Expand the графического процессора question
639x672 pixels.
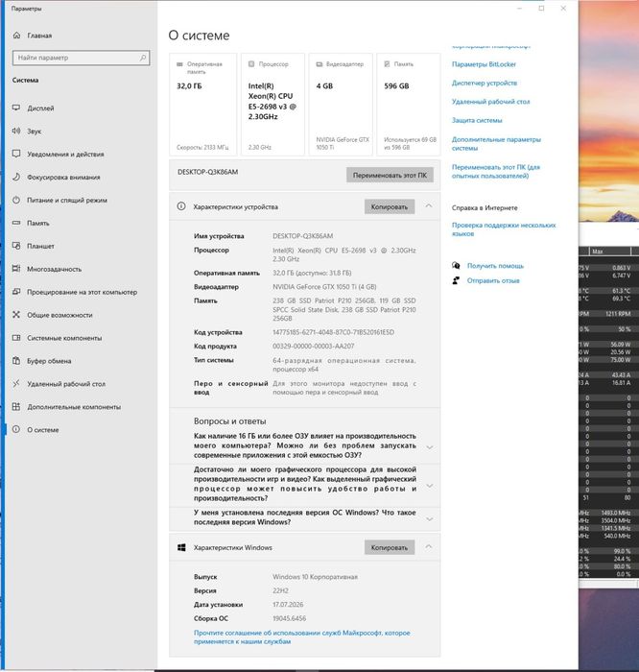point(430,486)
